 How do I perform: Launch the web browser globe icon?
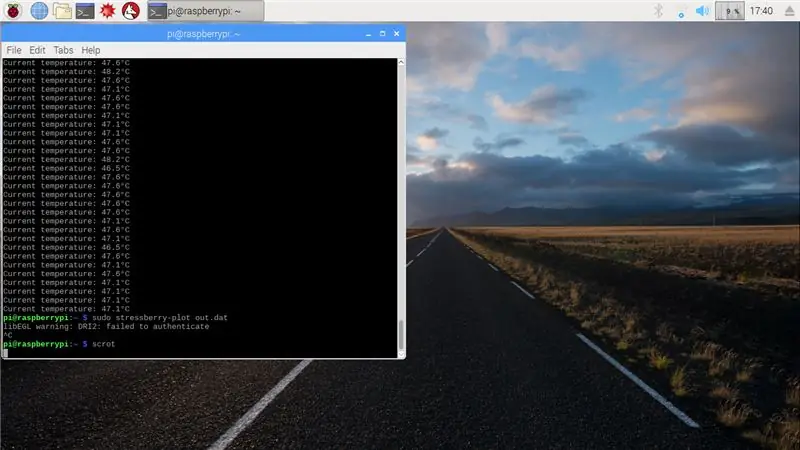pyautogui.click(x=39, y=11)
